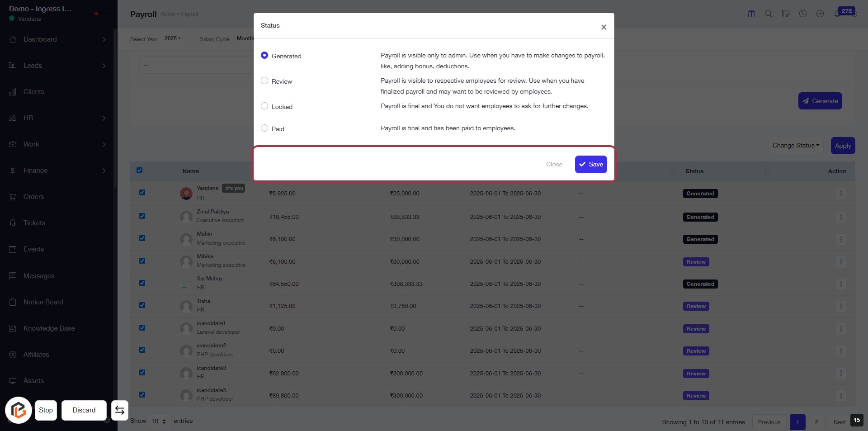Go to Knowledge Base sidebar item

tap(49, 328)
